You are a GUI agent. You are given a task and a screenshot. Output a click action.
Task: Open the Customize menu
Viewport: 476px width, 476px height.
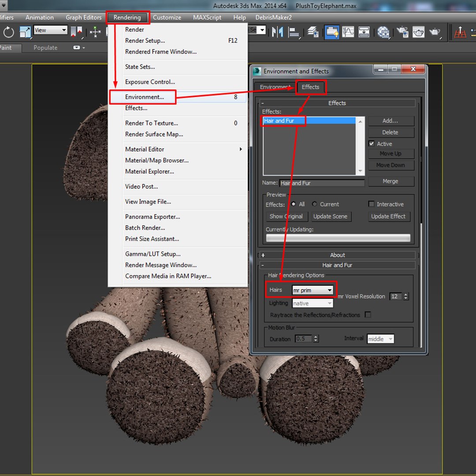(x=167, y=18)
